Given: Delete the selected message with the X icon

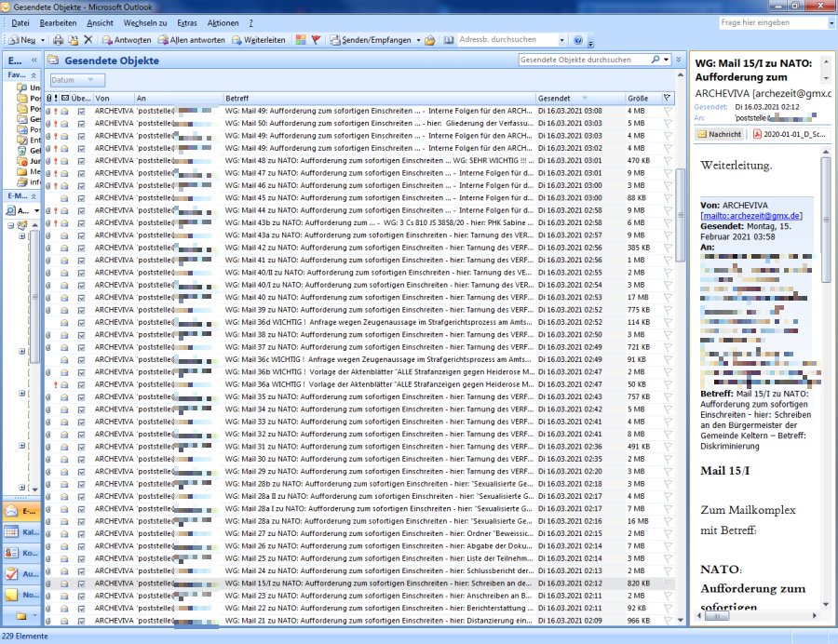Looking at the screenshot, I should [x=88, y=40].
